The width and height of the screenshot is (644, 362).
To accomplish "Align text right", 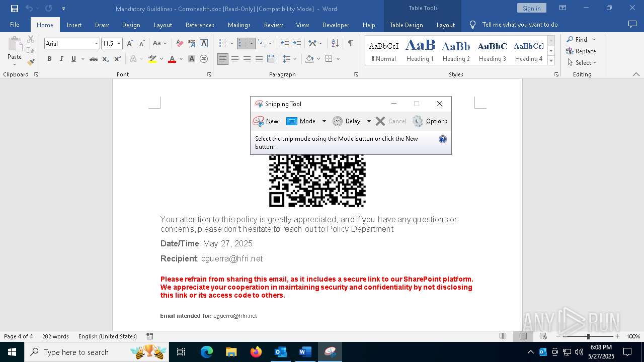I will click(x=247, y=59).
